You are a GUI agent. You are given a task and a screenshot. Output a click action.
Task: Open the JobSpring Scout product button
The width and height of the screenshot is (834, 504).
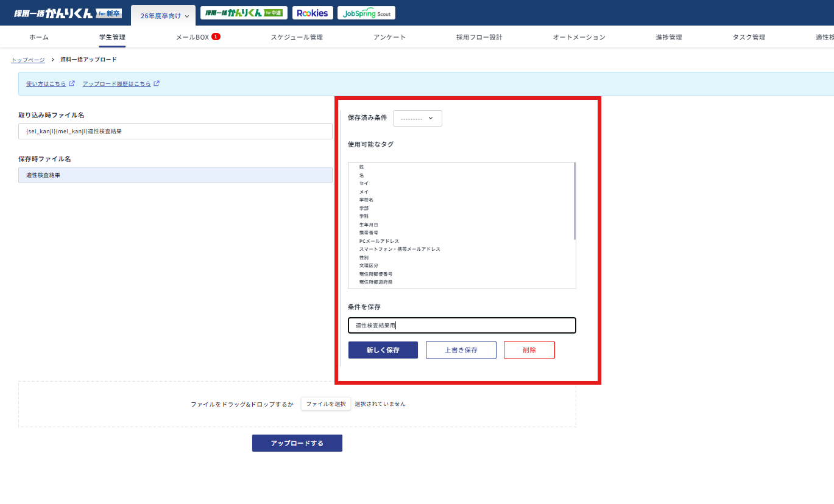click(x=366, y=13)
